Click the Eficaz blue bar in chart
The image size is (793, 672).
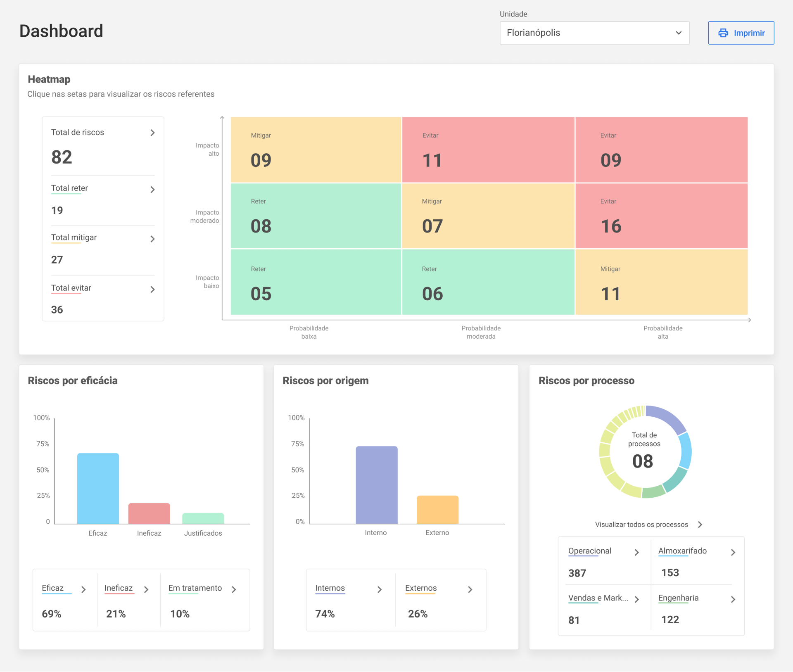[98, 488]
